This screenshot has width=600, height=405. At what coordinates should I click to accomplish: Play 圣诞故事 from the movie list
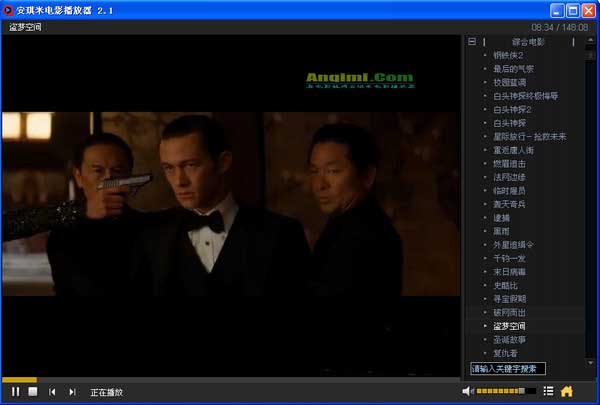click(x=510, y=339)
